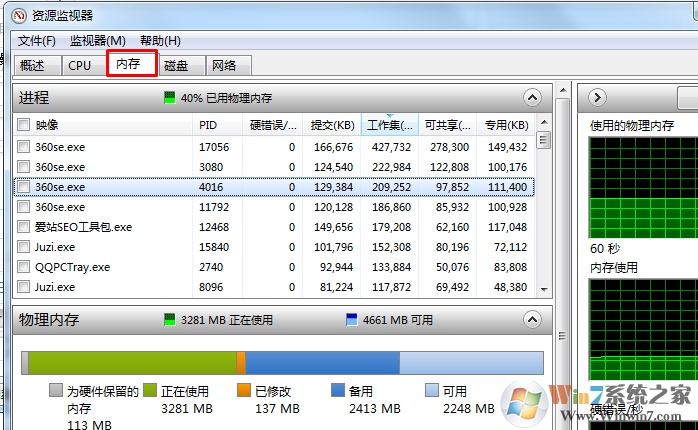Click the orange 已修改 legend swatch

coord(244,390)
